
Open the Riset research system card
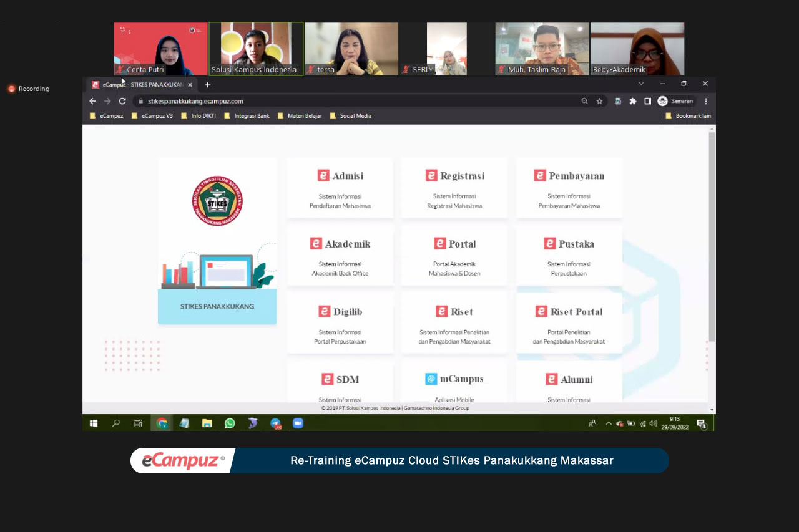[x=454, y=324]
